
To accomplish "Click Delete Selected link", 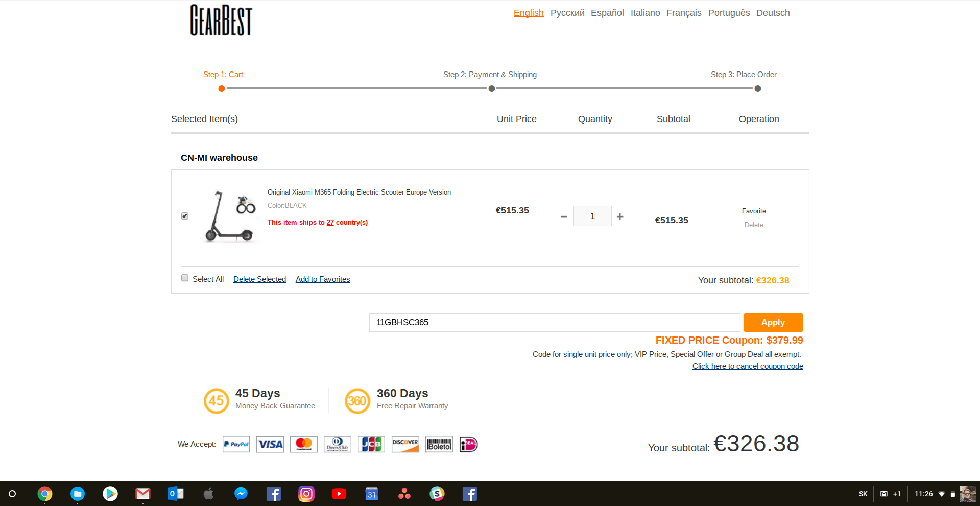I will coord(259,279).
